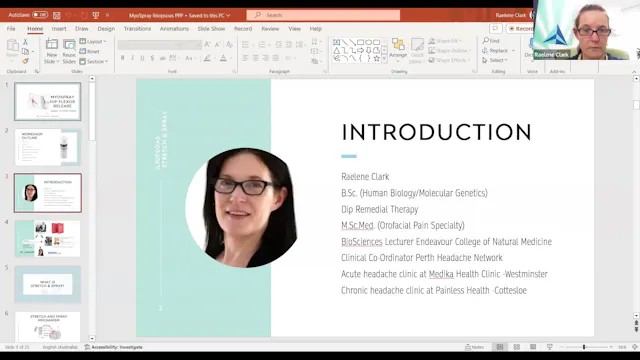Click the Notes button in status bar
Image resolution: width=640 pixels, height=360 pixels.
(x=474, y=347)
